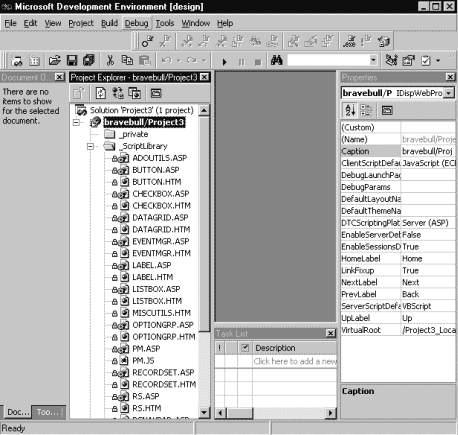Image resolution: width=458 pixels, height=435 pixels.
Task: Start the project with the play icon
Action: coord(224,62)
